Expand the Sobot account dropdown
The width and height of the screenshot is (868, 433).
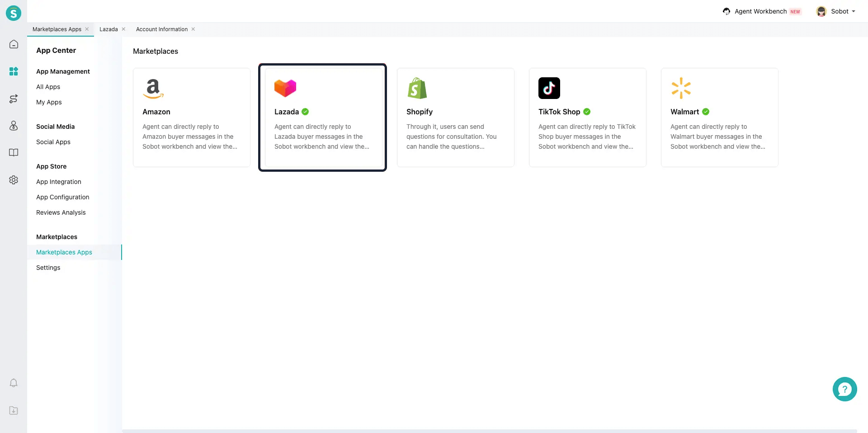pos(854,11)
